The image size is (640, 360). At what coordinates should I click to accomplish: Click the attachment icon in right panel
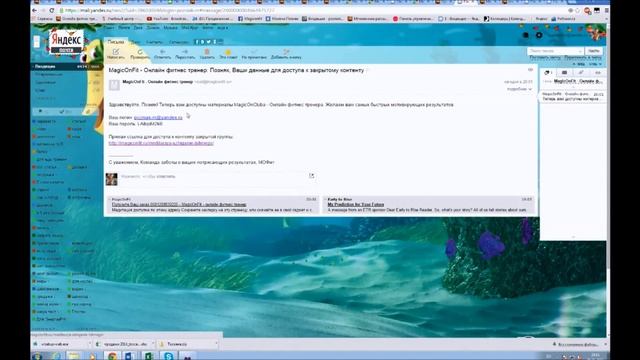pyautogui.click(x=581, y=72)
